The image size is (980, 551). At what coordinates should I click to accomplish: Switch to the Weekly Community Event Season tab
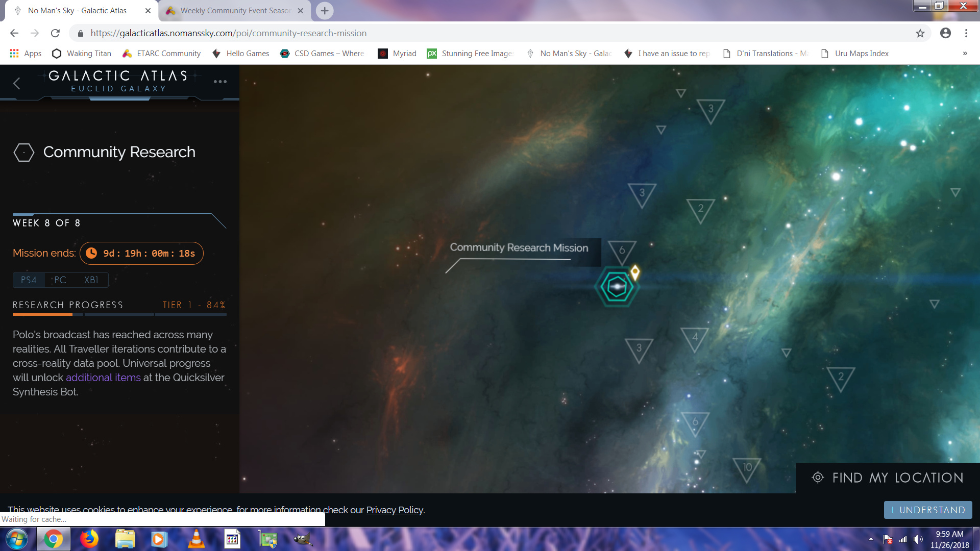pos(235,11)
